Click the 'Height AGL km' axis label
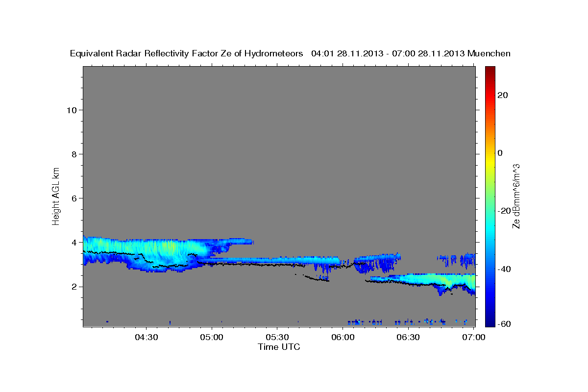Viewport: 588px width, 392px height. pyautogui.click(x=56, y=196)
